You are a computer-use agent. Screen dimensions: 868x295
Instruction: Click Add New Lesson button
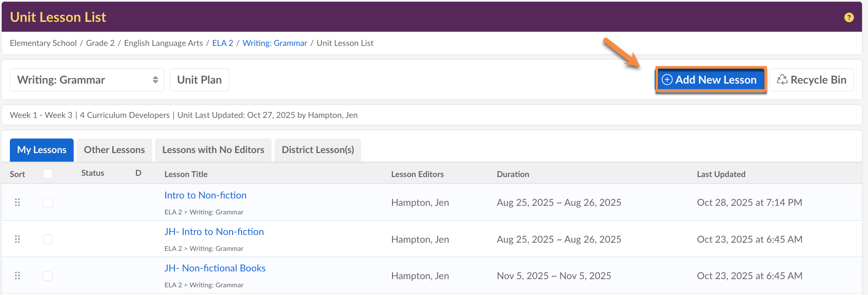pos(710,80)
